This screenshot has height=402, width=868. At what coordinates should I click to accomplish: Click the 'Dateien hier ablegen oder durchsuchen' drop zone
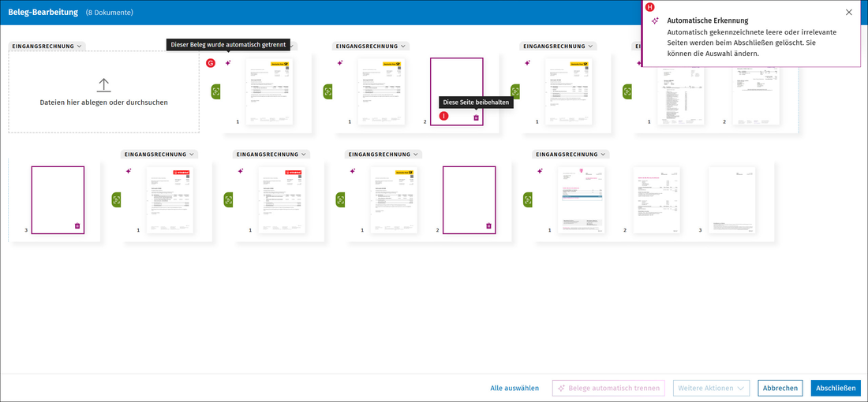pyautogui.click(x=103, y=91)
